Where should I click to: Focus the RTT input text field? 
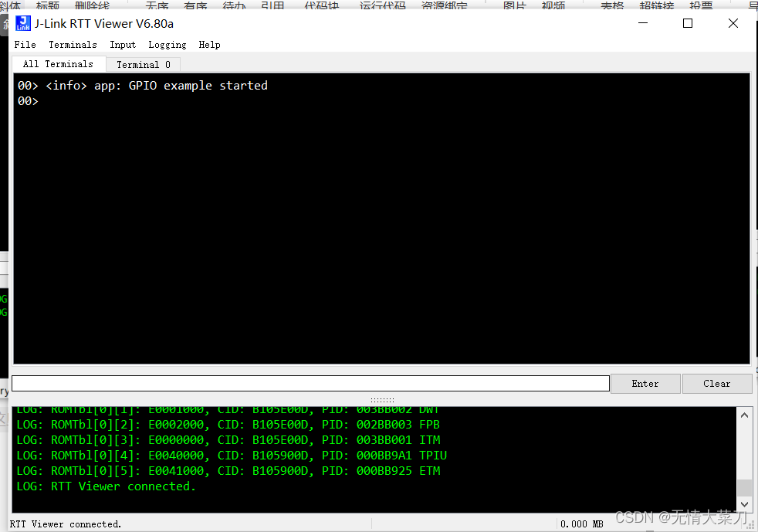[x=310, y=383]
